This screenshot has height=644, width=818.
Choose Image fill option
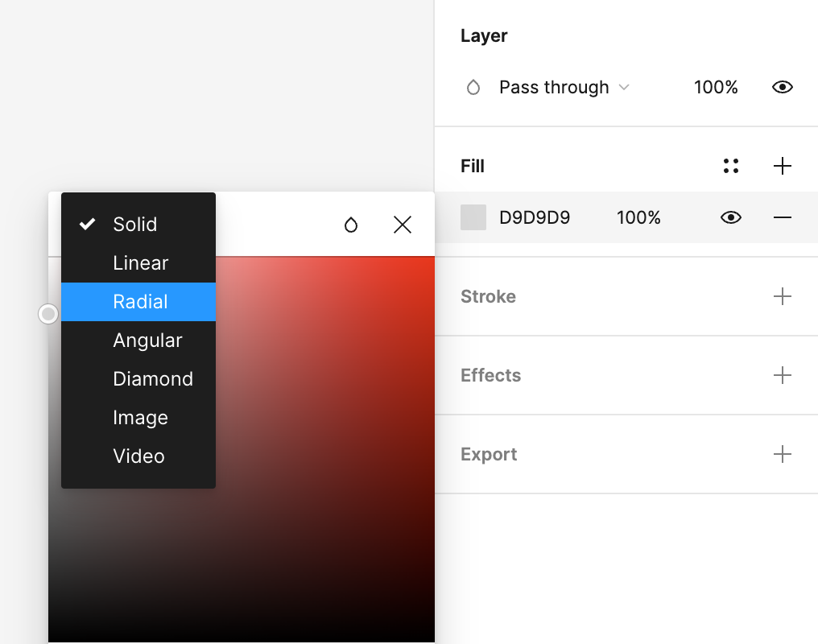click(x=138, y=417)
